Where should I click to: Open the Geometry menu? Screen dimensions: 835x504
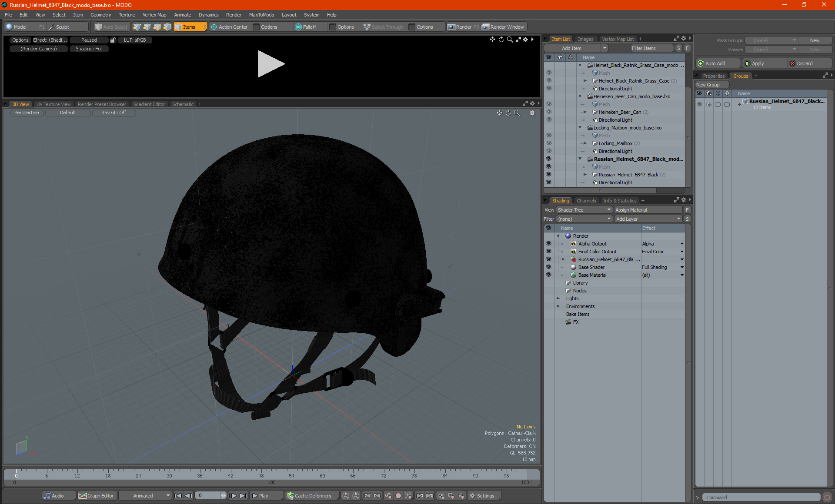coord(100,15)
